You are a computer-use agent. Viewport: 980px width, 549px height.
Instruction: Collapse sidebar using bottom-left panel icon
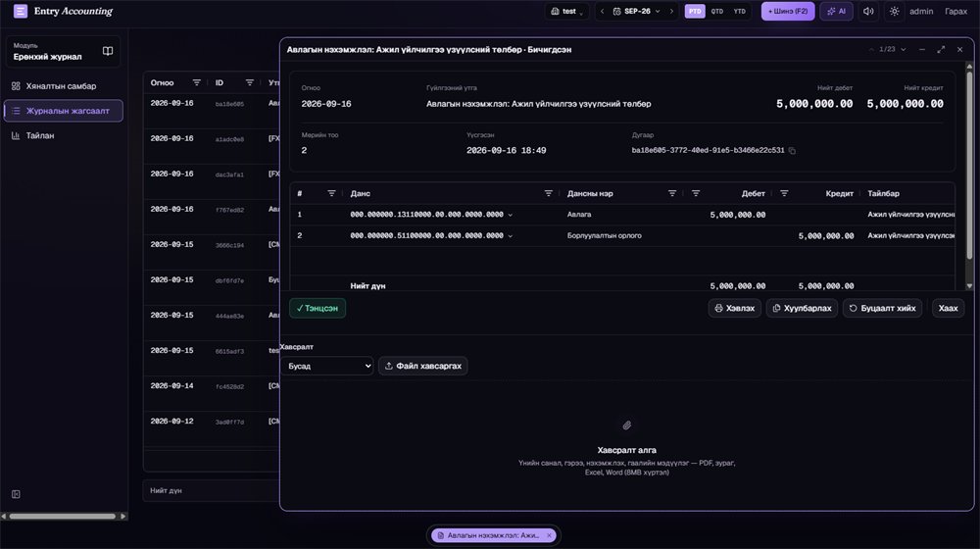pyautogui.click(x=16, y=495)
